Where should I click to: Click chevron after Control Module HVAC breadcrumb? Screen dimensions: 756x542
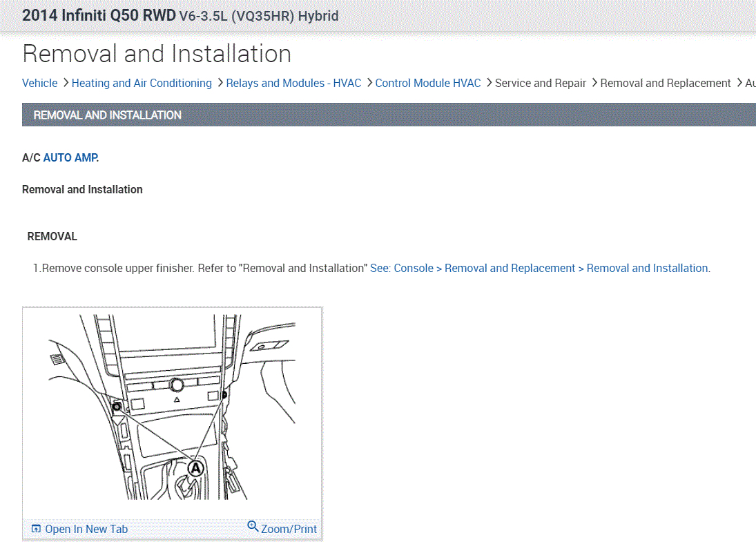click(489, 83)
